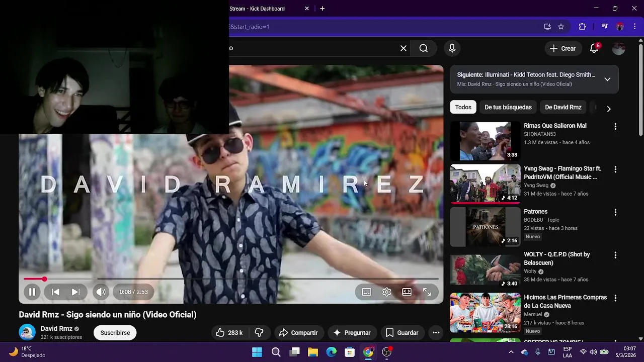Open the browser media controls
This screenshot has width=644, height=362.
pos(605,27)
